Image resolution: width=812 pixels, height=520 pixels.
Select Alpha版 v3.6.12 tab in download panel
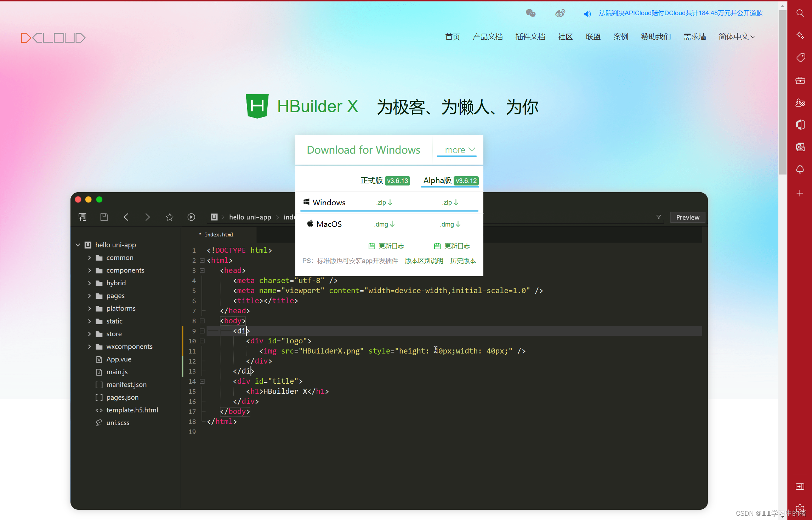449,181
